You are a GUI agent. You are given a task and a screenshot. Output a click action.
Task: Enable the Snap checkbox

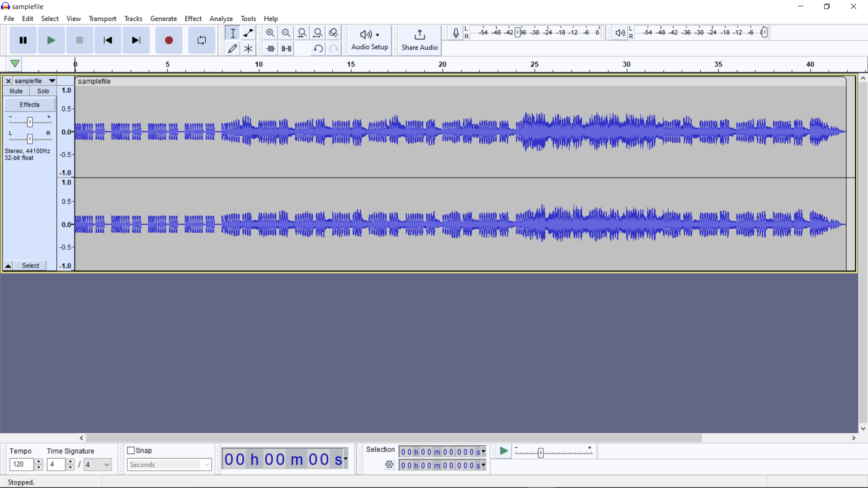pyautogui.click(x=131, y=450)
